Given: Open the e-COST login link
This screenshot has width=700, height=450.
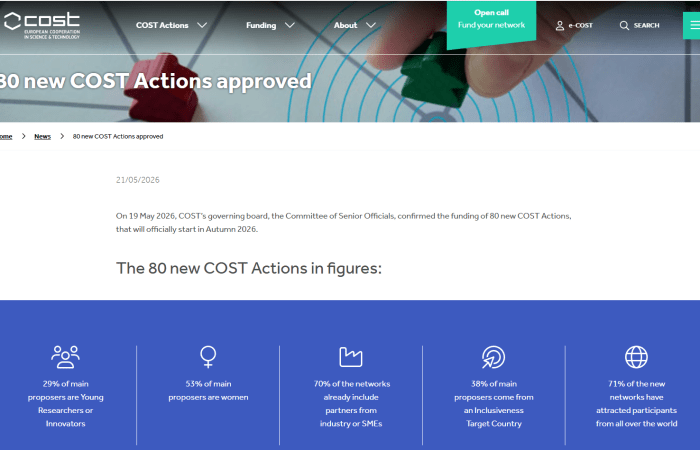Looking at the screenshot, I should 580,25.
